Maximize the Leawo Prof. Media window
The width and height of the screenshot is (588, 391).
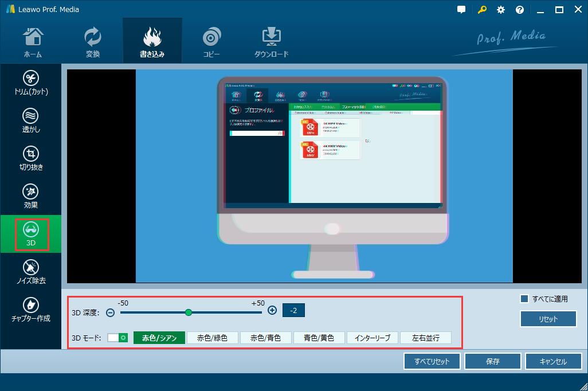pyautogui.click(x=559, y=10)
